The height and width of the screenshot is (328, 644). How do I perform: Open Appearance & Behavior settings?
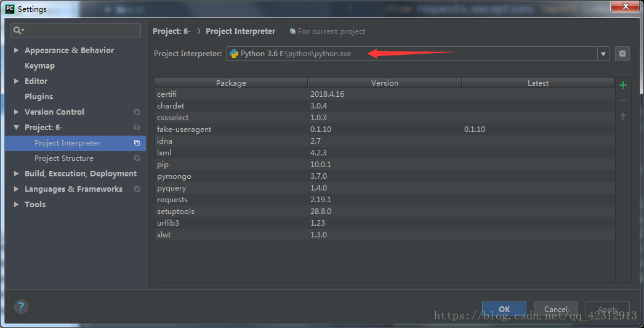pos(69,50)
